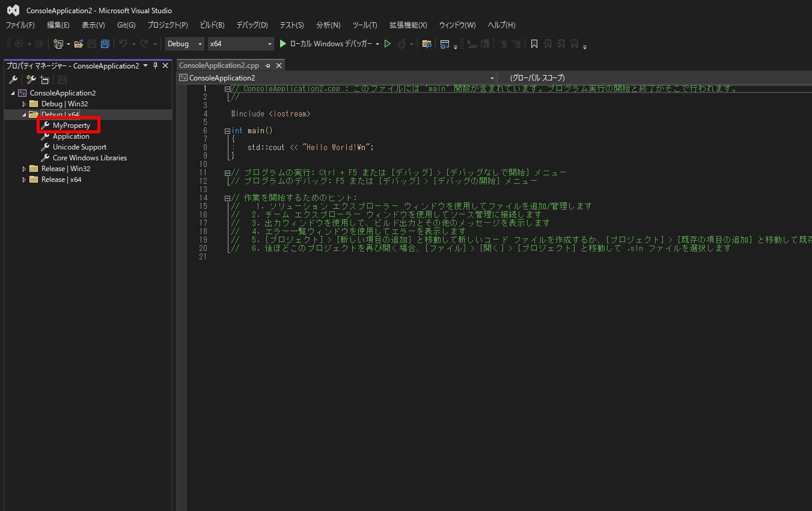The image size is (812, 511).
Task: Open the Debug configuration dropdown
Action: tap(185, 44)
